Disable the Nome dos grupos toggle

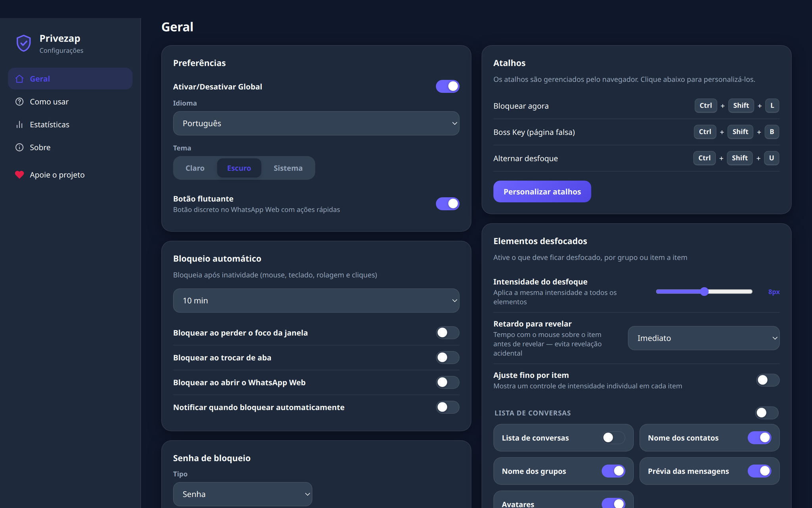pos(613,471)
